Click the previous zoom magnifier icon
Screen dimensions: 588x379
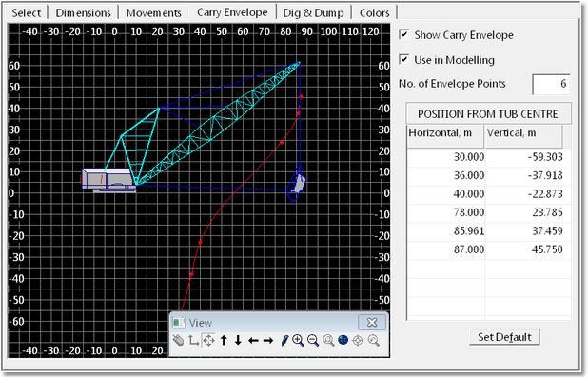point(374,340)
